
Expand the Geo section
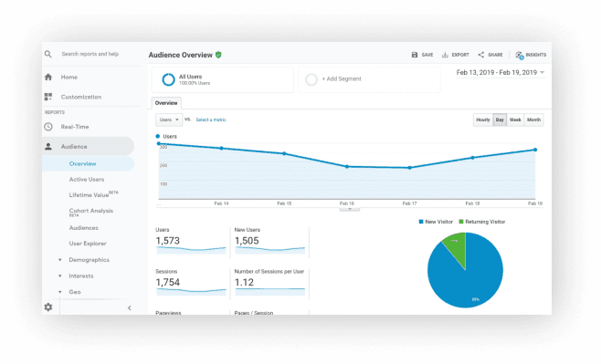59,292
